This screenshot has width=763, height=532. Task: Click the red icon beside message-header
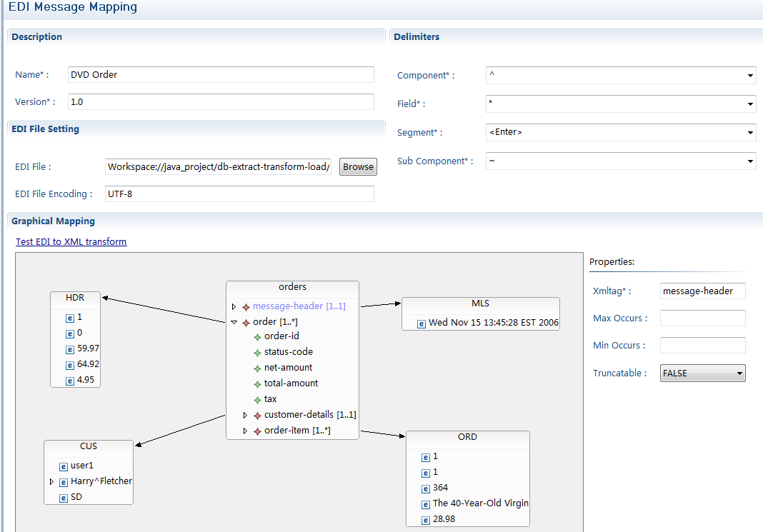246,306
